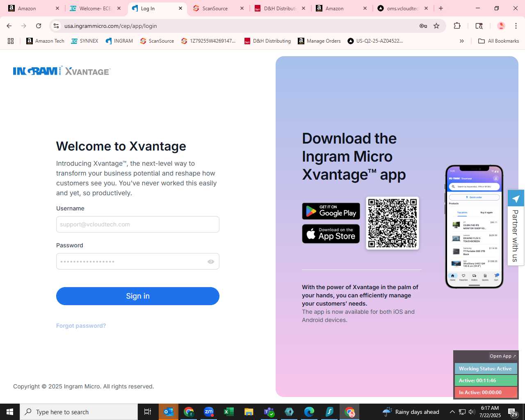525x420 pixels.
Task: Click the phone app preview image
Action: (x=474, y=226)
